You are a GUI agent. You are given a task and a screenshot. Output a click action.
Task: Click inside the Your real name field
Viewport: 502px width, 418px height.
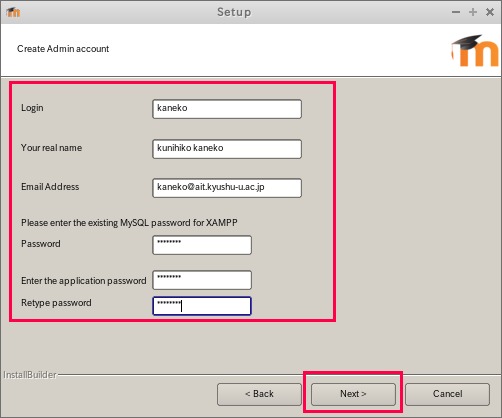click(x=227, y=149)
